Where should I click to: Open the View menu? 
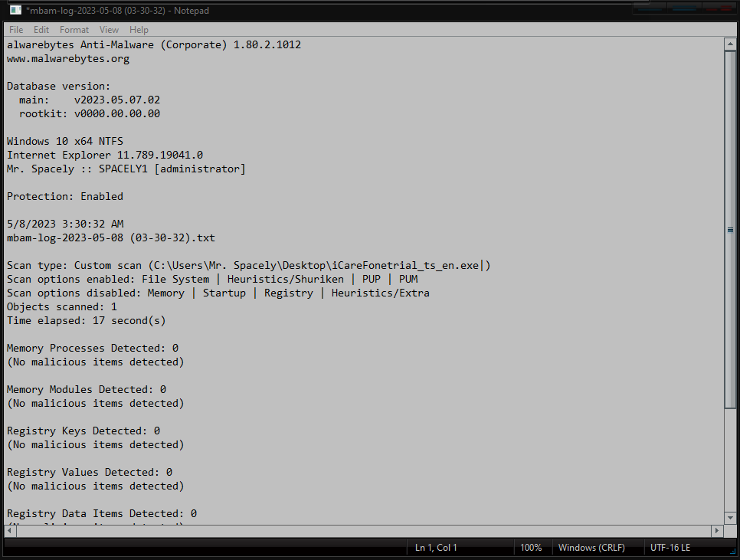(109, 30)
